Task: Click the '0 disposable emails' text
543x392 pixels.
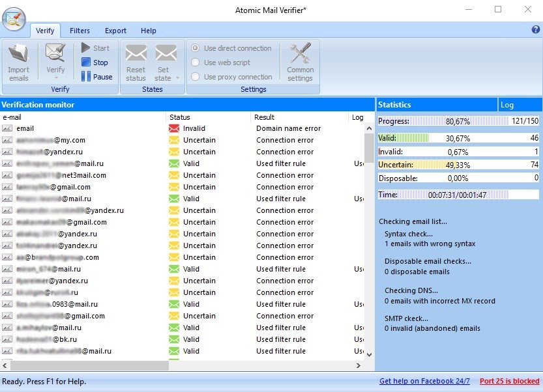Action: point(417,272)
